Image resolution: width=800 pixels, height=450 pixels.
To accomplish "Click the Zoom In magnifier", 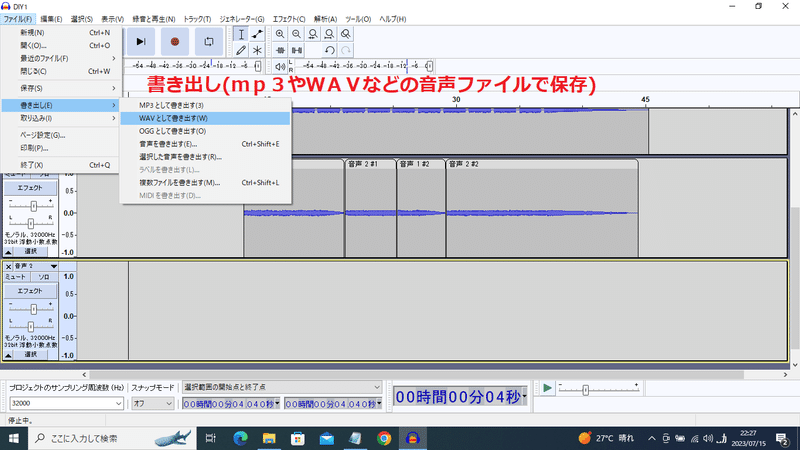I will 280,34.
